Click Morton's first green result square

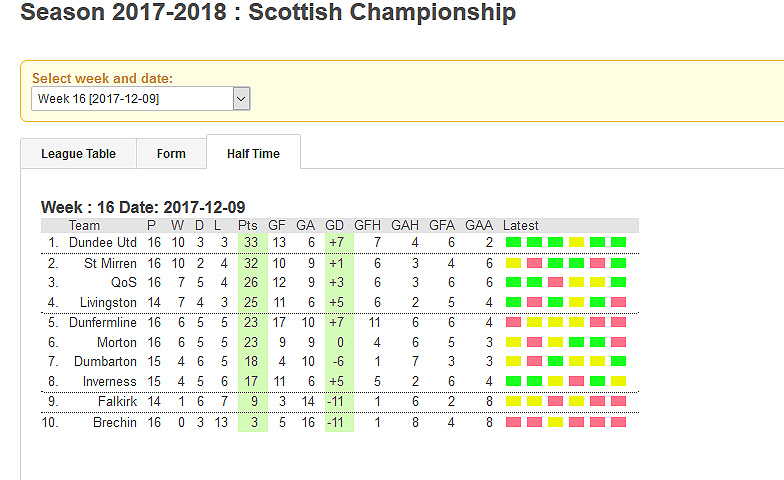(x=576, y=342)
